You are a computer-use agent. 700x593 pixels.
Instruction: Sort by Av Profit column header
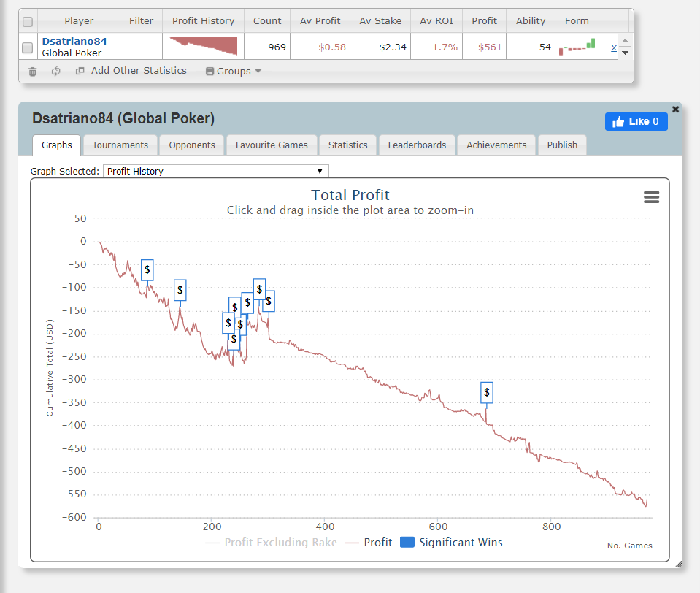[320, 21]
